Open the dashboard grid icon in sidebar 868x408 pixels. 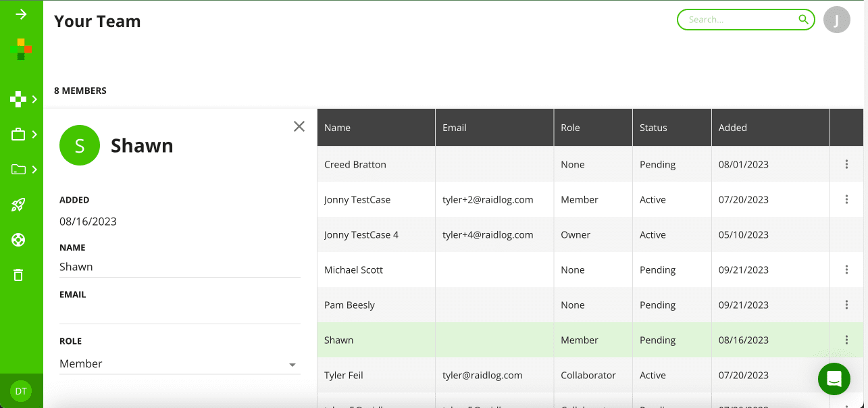tap(18, 99)
